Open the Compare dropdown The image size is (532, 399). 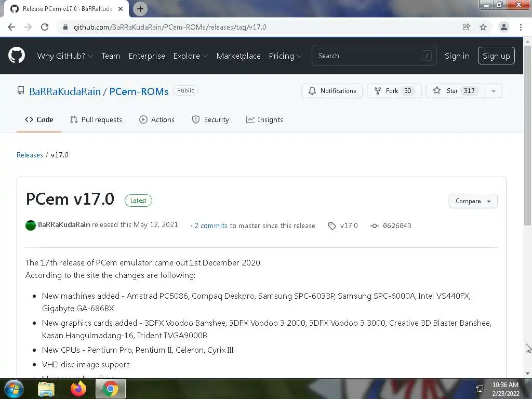tap(473, 201)
